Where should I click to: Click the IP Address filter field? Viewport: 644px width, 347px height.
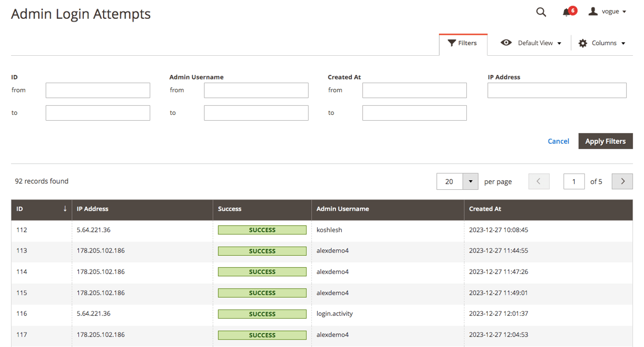point(557,90)
